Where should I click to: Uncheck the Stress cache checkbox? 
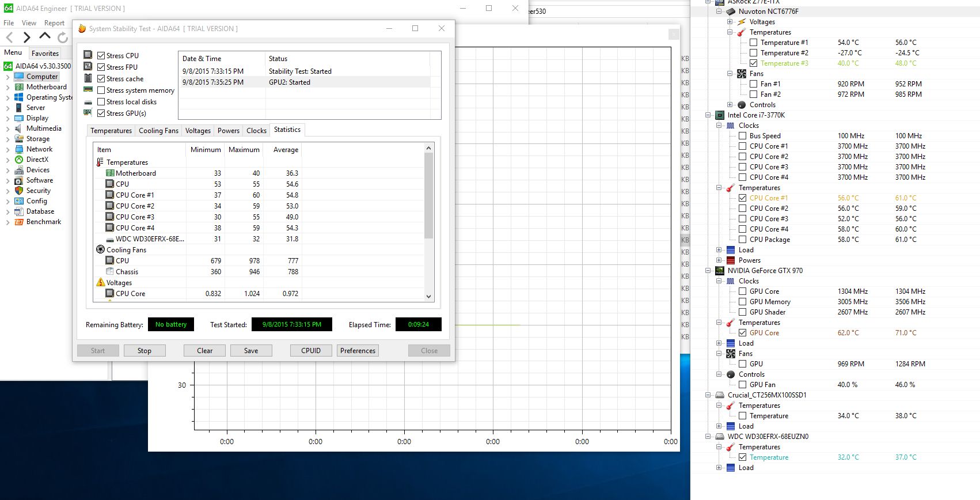click(101, 79)
